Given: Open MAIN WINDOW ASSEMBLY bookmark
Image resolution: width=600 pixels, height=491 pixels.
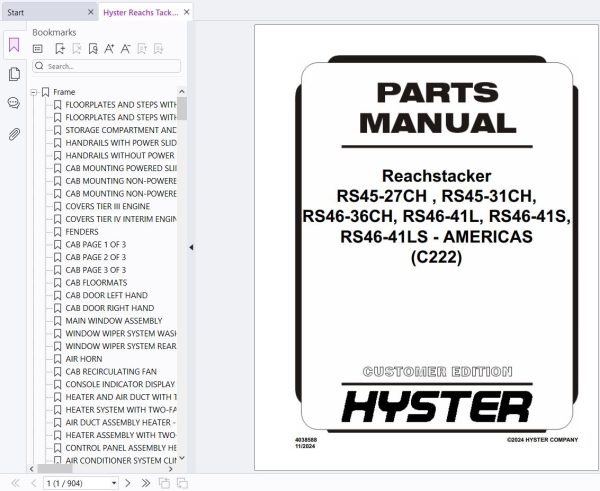Looking at the screenshot, I should (114, 321).
